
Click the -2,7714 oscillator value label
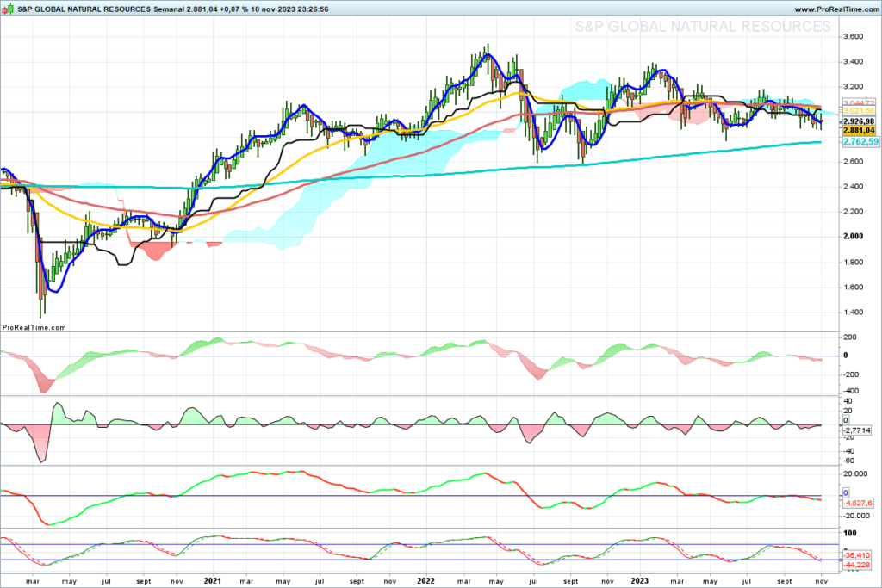tap(857, 430)
